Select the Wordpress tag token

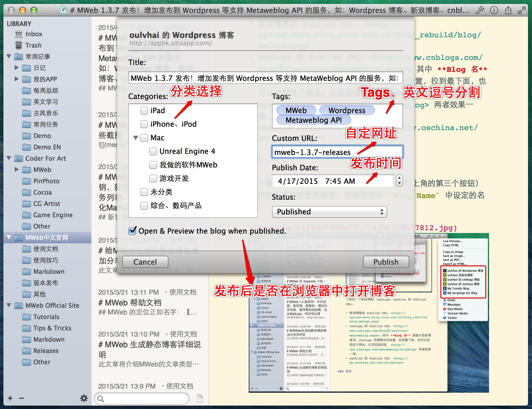[x=347, y=110]
